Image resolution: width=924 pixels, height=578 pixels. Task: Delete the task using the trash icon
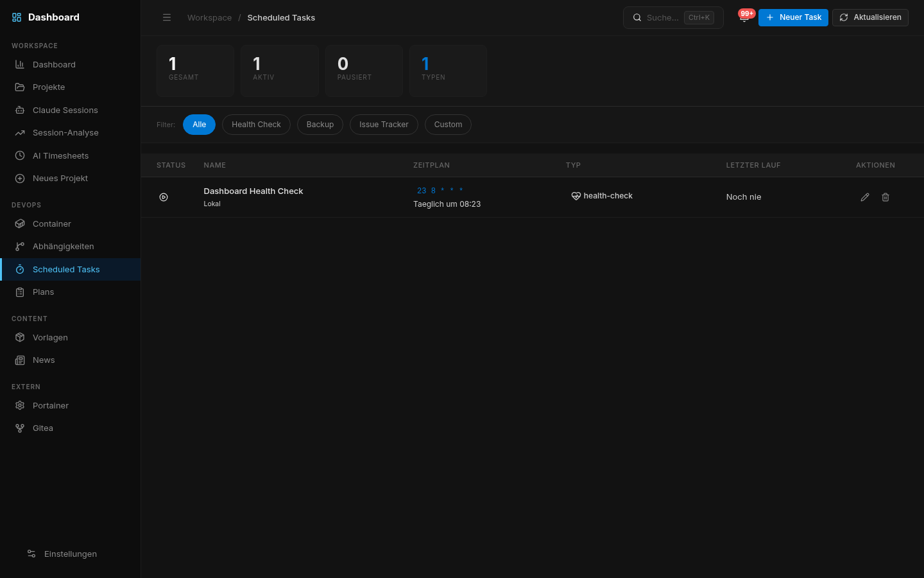click(x=886, y=197)
